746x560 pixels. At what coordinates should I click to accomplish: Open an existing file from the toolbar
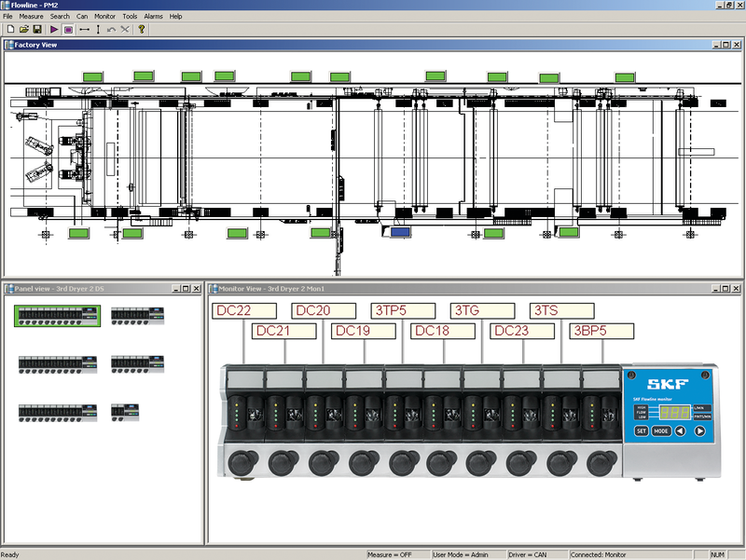click(24, 31)
